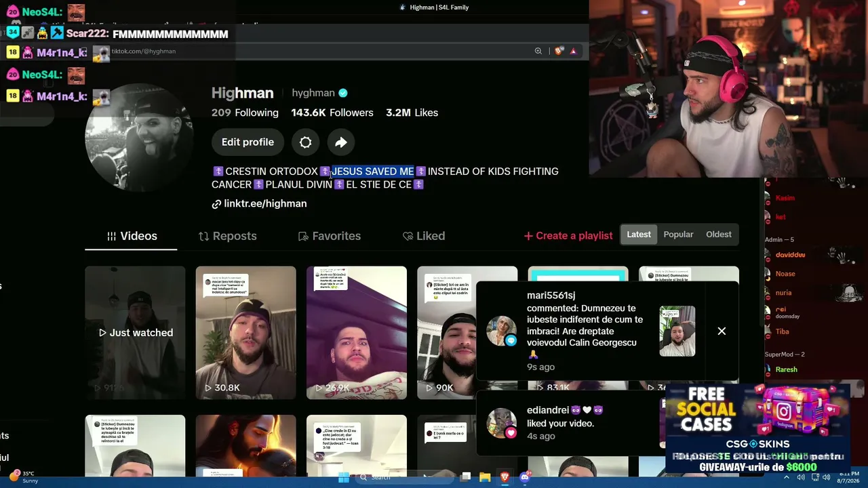Open the profile settings gear button
The height and width of the screenshot is (488, 868).
305,142
